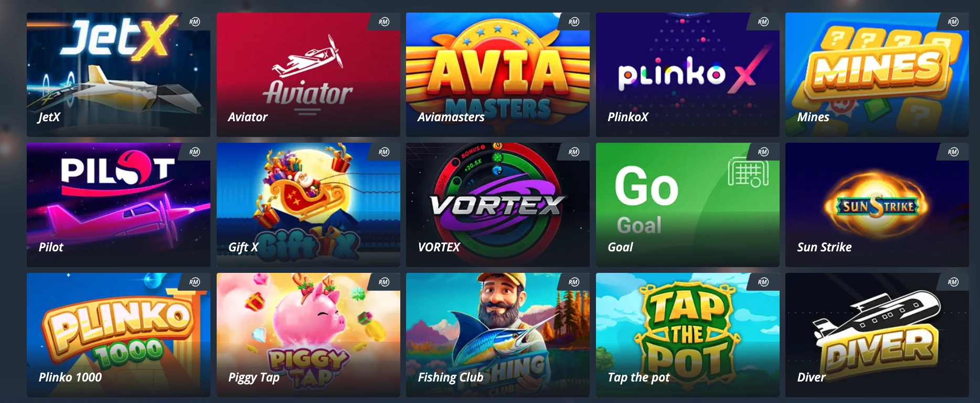Click the RM badge on Diver tile

tap(953, 282)
